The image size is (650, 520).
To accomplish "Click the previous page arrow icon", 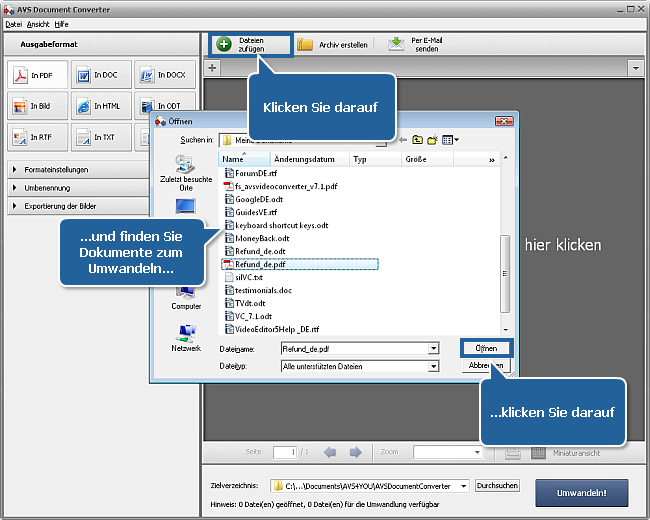I will point(330,452).
